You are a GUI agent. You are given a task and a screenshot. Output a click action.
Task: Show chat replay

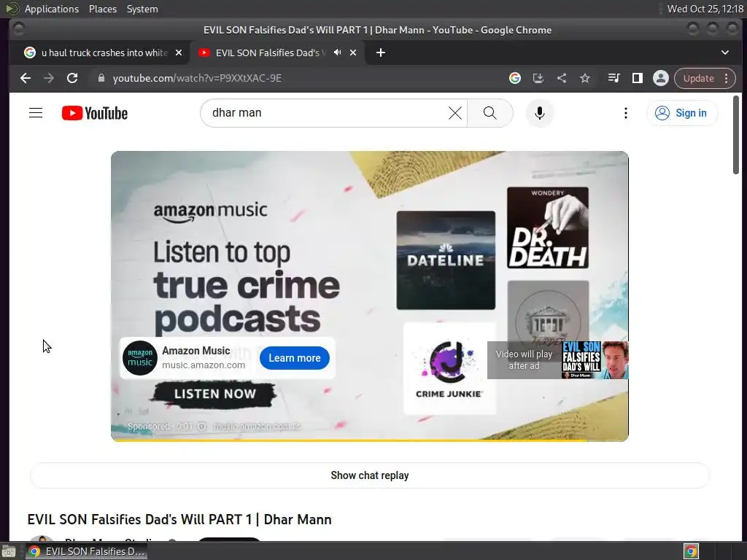tap(370, 475)
